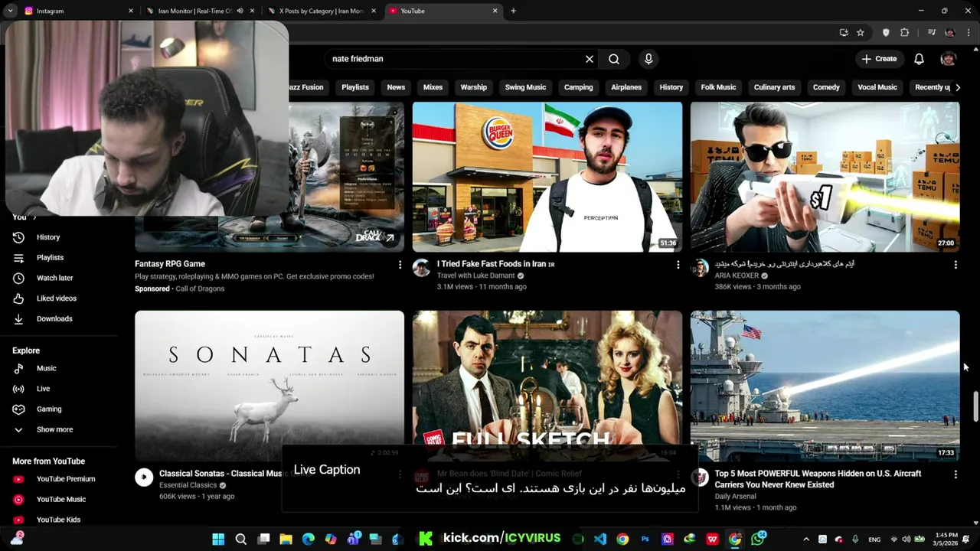Open WhatsApp from the taskbar
The image size is (980, 551).
(x=758, y=539)
